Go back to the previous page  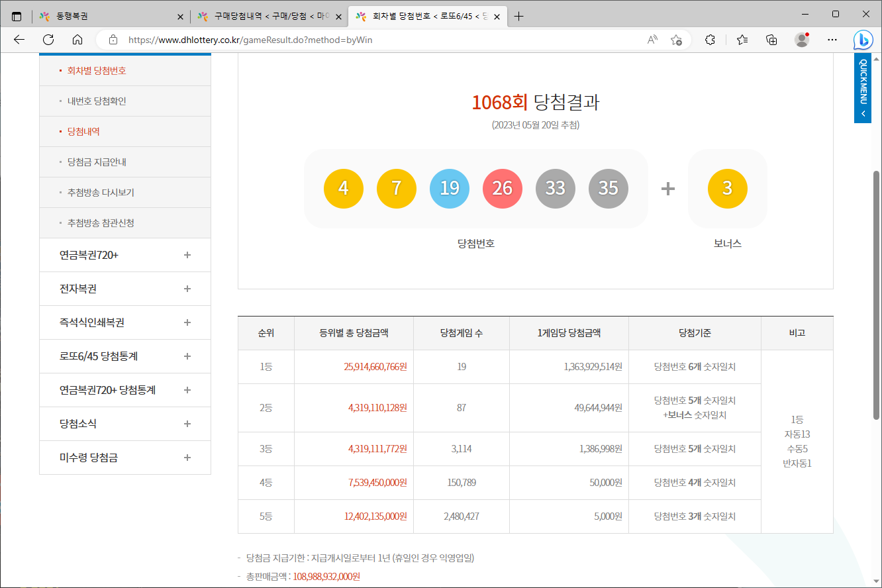[19, 40]
